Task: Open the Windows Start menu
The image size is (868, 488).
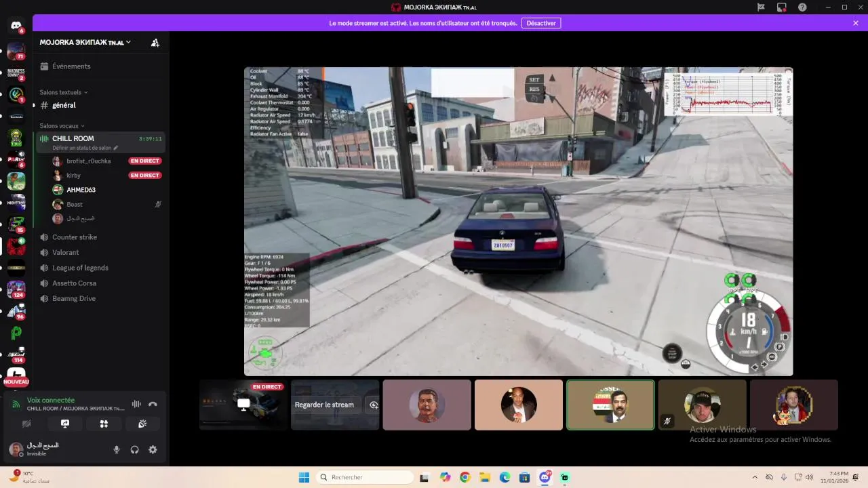Action: pos(303,477)
